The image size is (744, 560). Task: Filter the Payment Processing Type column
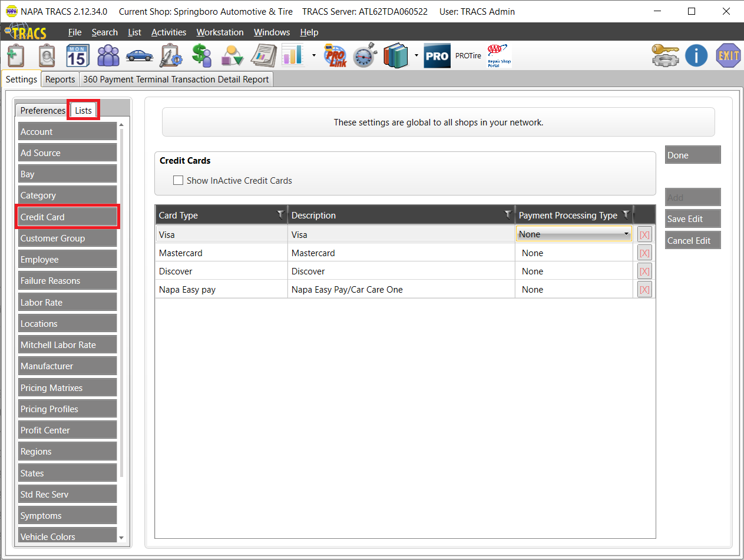tap(626, 215)
